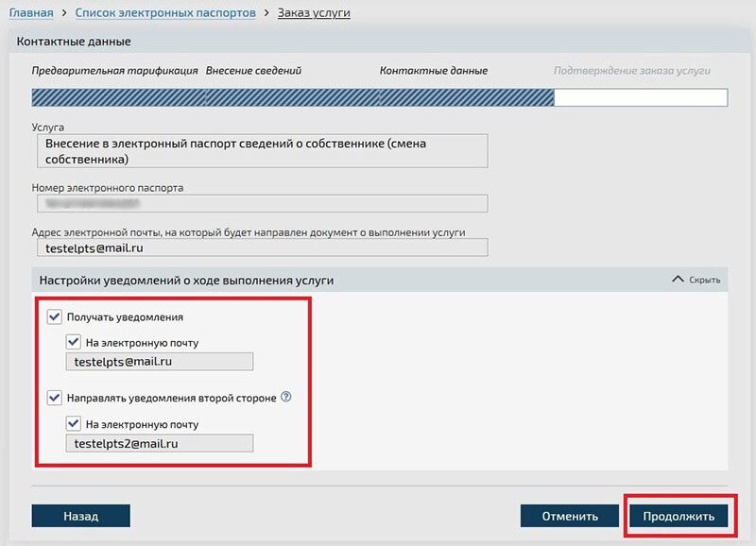Click the document delivery email address field

click(x=263, y=247)
